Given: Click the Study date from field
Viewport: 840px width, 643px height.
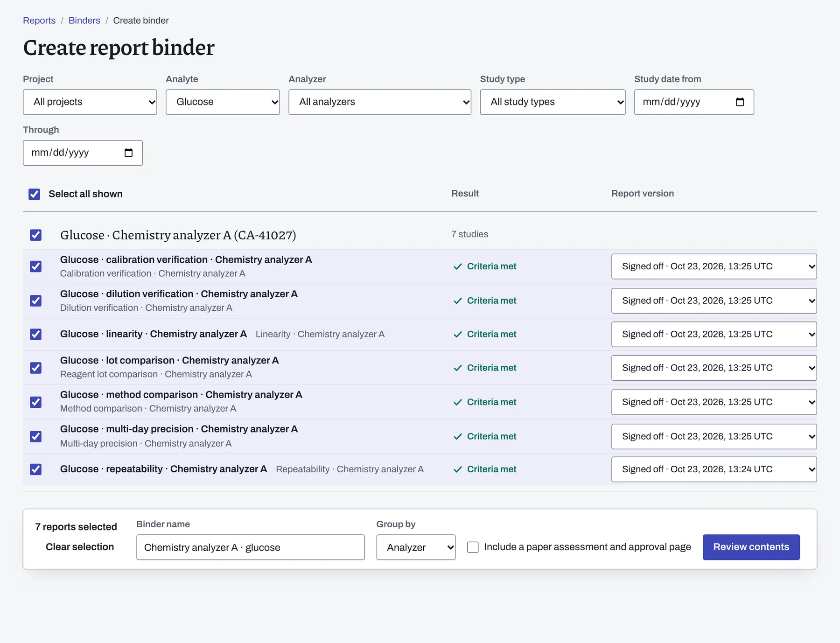Looking at the screenshot, I should (x=694, y=102).
